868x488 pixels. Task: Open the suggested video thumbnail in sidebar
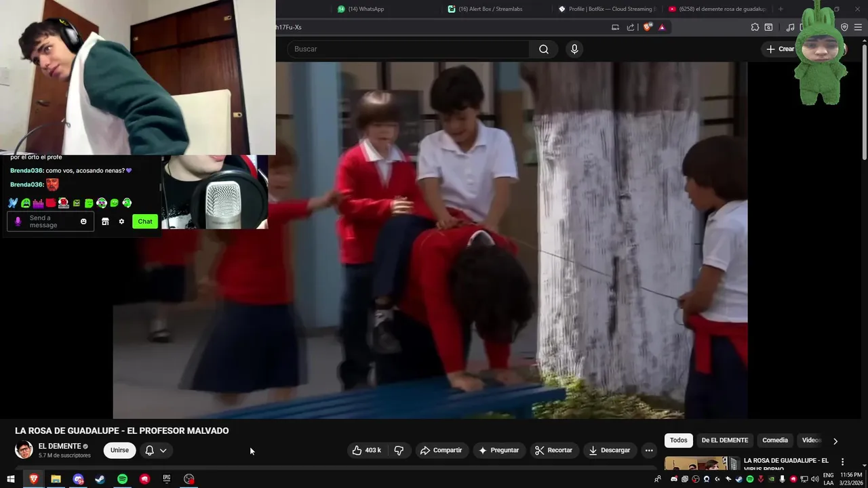[x=702, y=464]
